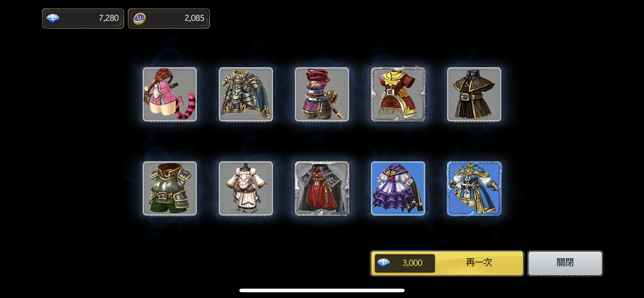
Task: Select the green soldier armor with shorts
Action: coord(170,188)
